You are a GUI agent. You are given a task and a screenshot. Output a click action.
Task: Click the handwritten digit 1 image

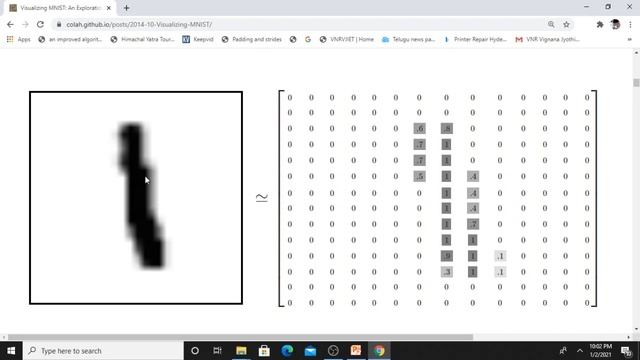[136, 198]
